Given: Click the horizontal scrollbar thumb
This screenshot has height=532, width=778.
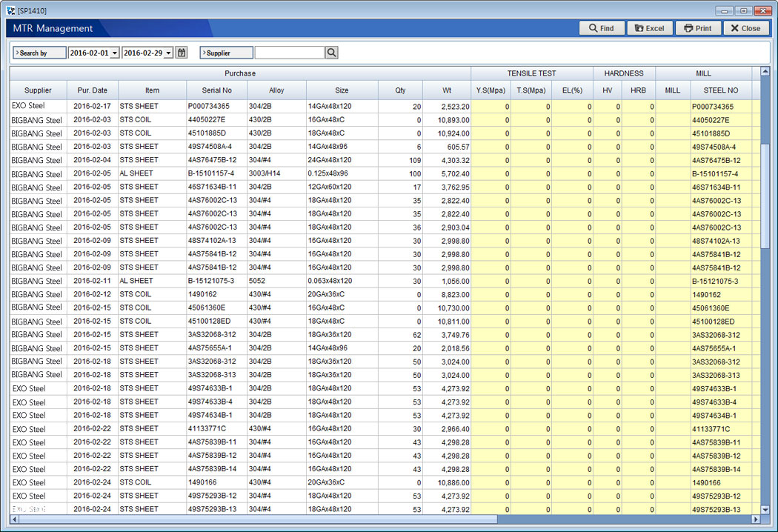Looking at the screenshot, I should [258, 519].
